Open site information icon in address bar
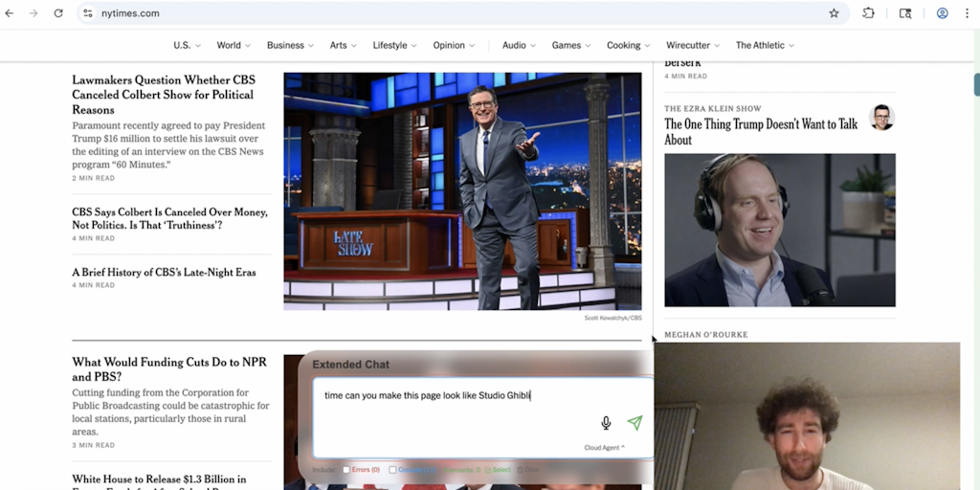This screenshot has height=490, width=980. 87,13
